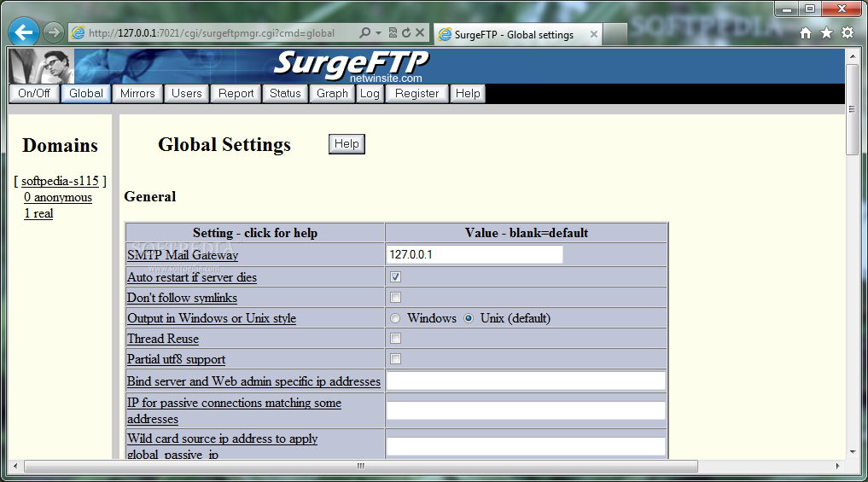Enable Don't follow symlinks checkbox
The image size is (868, 482).
tap(395, 297)
